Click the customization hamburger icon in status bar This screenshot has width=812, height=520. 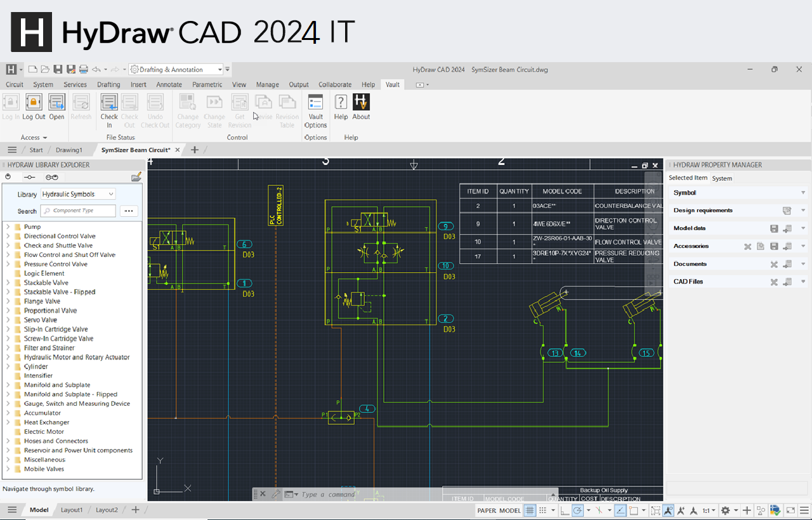(x=804, y=510)
